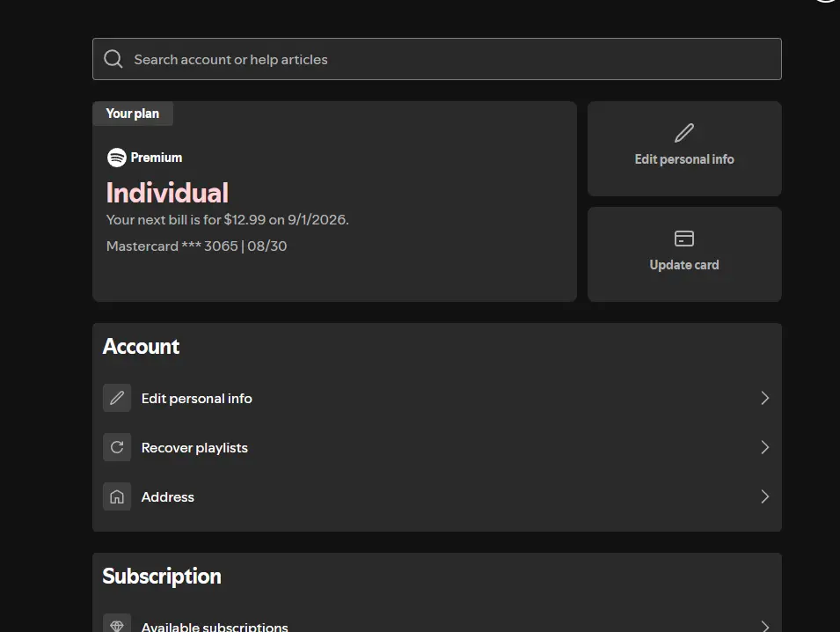Click the Individual plan title

pos(167,193)
